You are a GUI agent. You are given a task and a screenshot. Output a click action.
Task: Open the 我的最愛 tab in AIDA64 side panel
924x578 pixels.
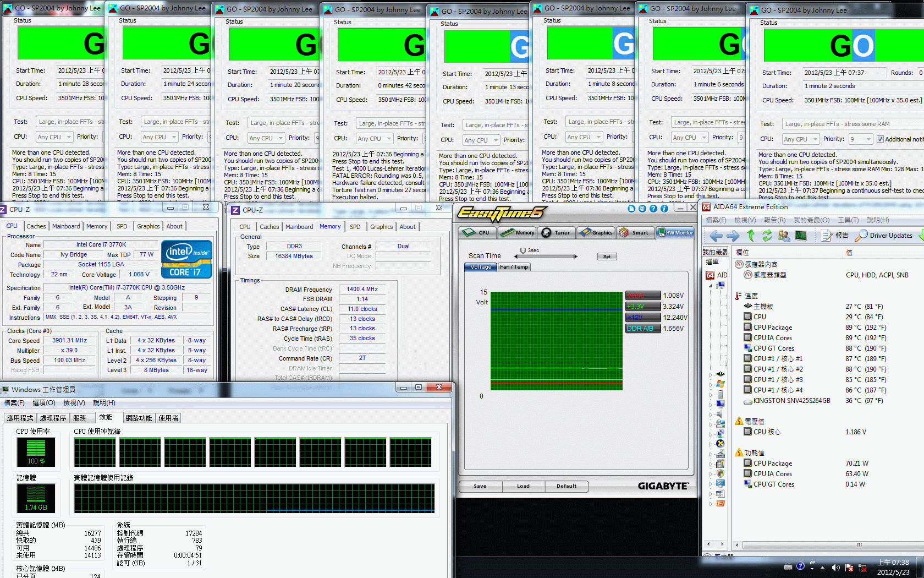pos(715,252)
